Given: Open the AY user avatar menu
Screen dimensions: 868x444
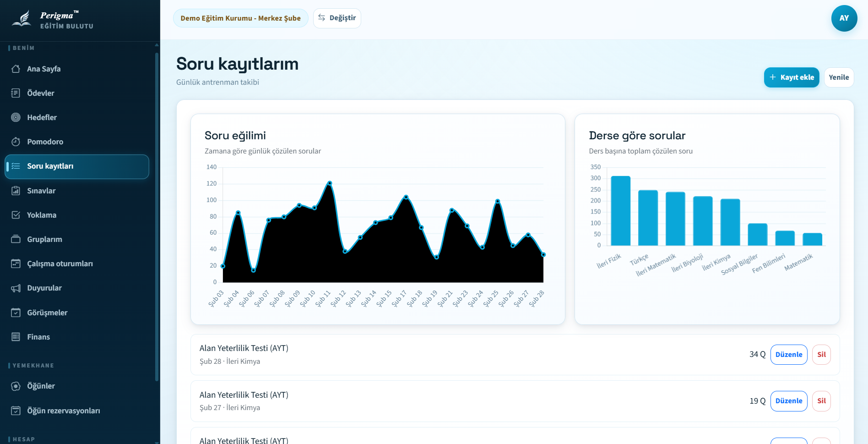Looking at the screenshot, I should pos(844,18).
